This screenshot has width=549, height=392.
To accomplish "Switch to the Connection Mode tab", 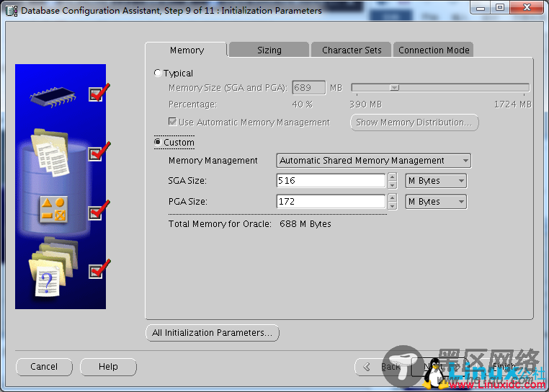I will click(x=434, y=50).
